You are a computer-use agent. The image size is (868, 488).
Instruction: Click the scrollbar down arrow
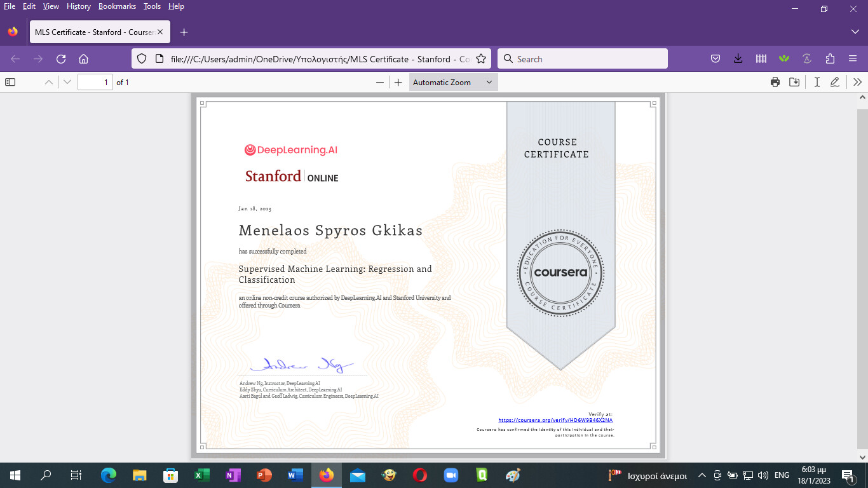(862, 457)
